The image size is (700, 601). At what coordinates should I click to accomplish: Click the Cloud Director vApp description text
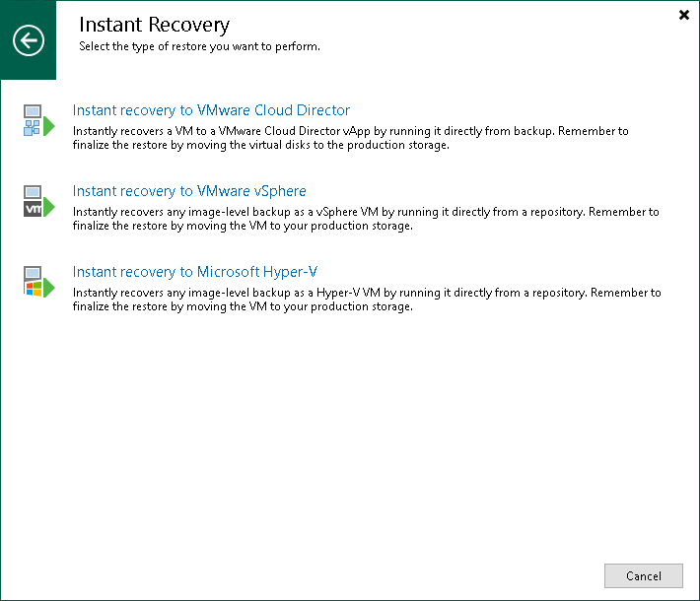pos(350,138)
